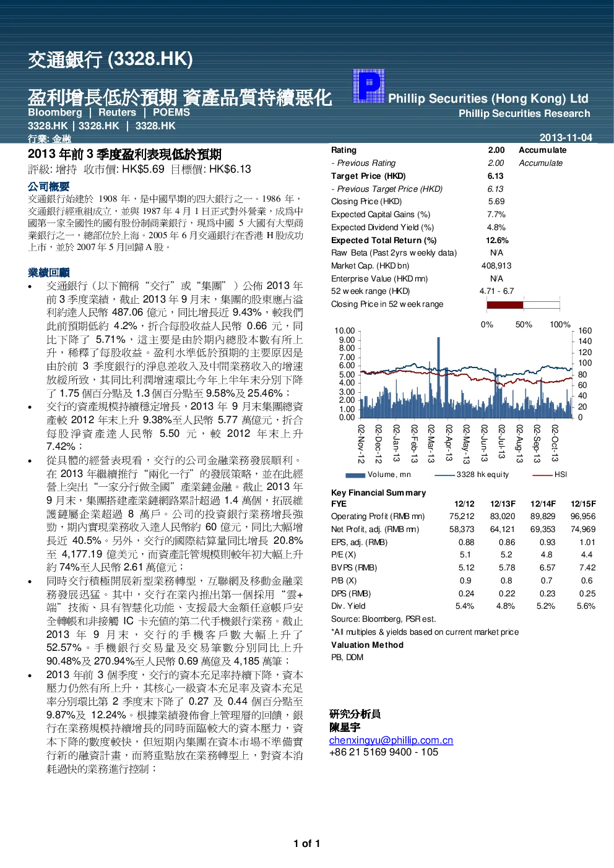Click the Bloomberg ticker label
614x868 pixels.
(x=55, y=112)
